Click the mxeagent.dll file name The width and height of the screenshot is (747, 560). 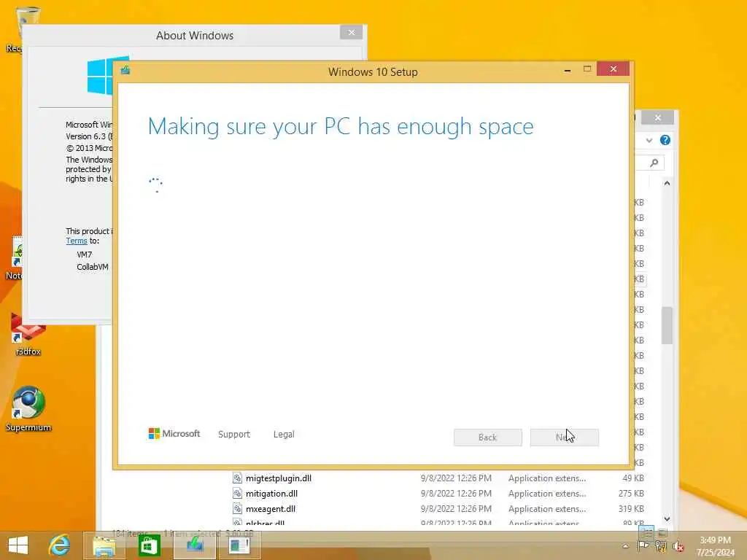(271, 508)
